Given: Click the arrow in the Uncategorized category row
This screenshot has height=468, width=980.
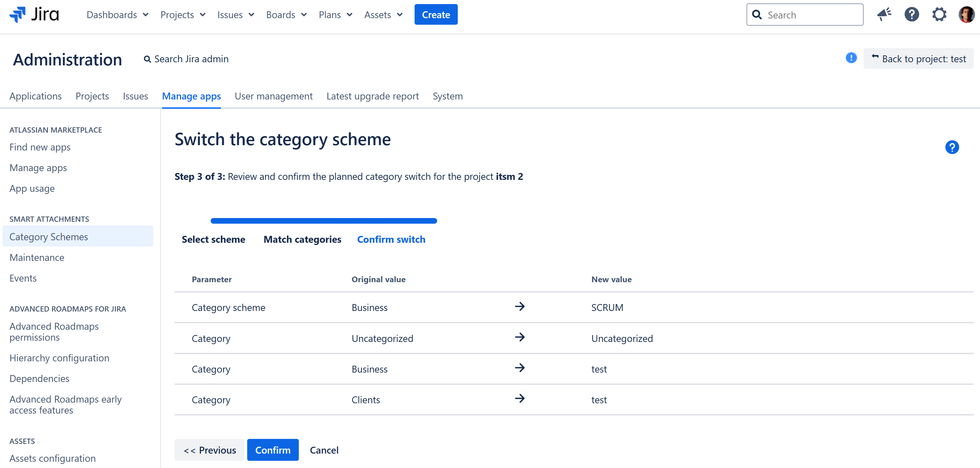Looking at the screenshot, I should 520,337.
